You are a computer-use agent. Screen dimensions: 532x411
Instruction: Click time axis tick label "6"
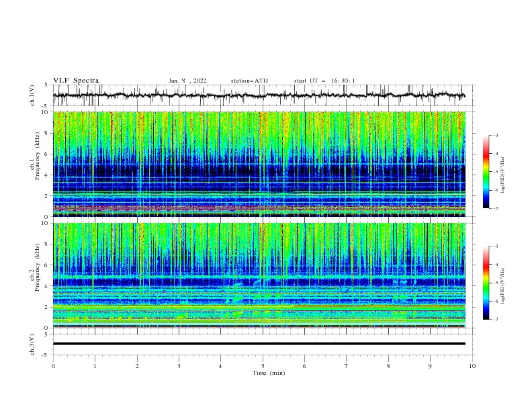coord(304,366)
